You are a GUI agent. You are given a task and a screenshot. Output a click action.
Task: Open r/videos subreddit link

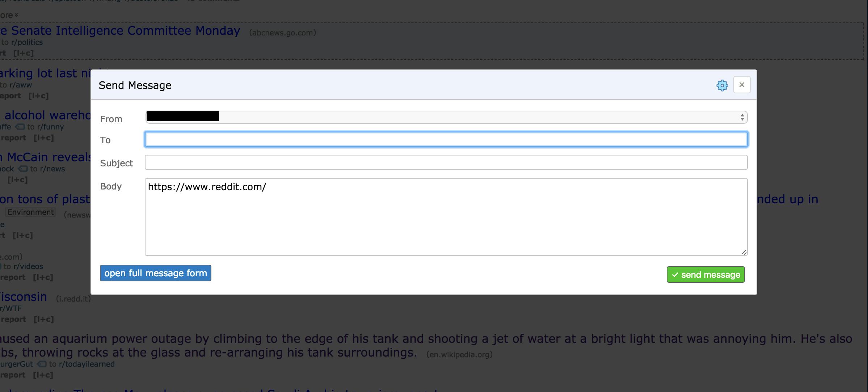28,267
